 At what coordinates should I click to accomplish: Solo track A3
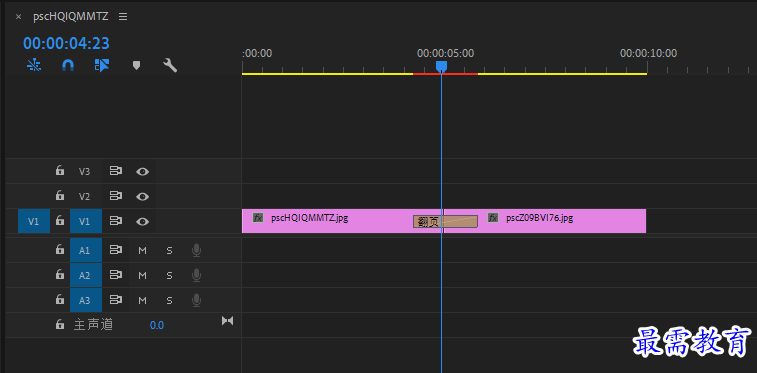pos(169,301)
